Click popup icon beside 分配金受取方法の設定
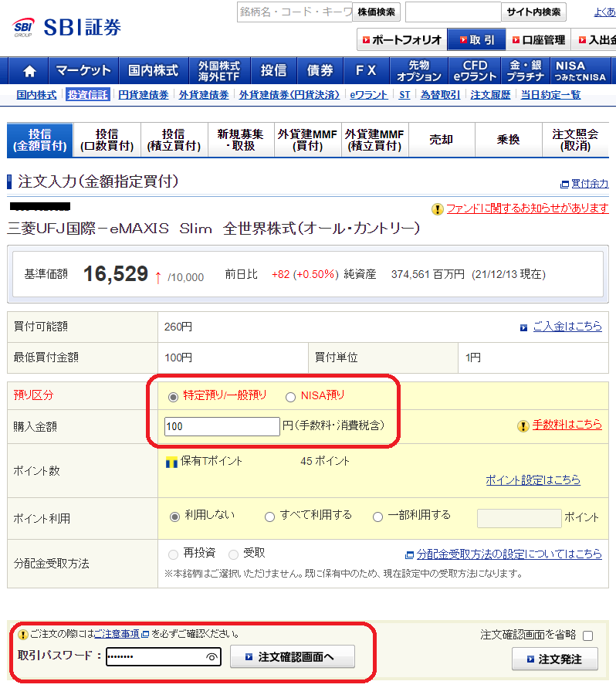 click(409, 554)
